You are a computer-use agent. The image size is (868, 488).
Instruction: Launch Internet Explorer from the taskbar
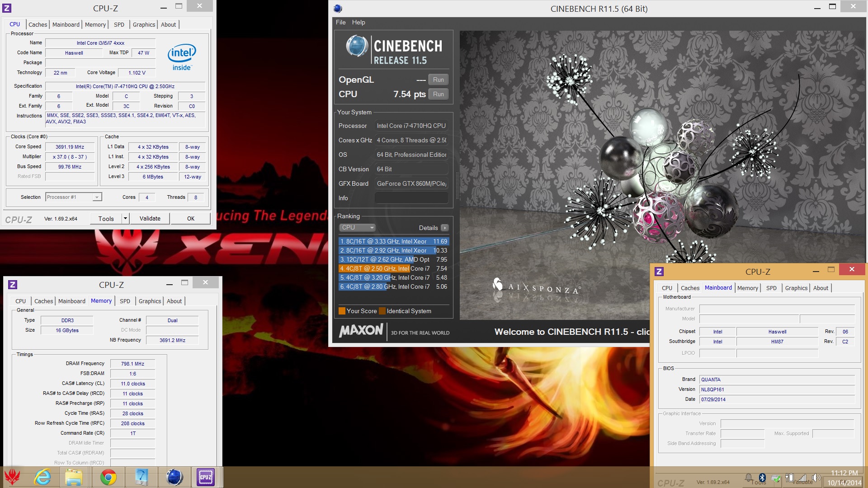tap(43, 477)
